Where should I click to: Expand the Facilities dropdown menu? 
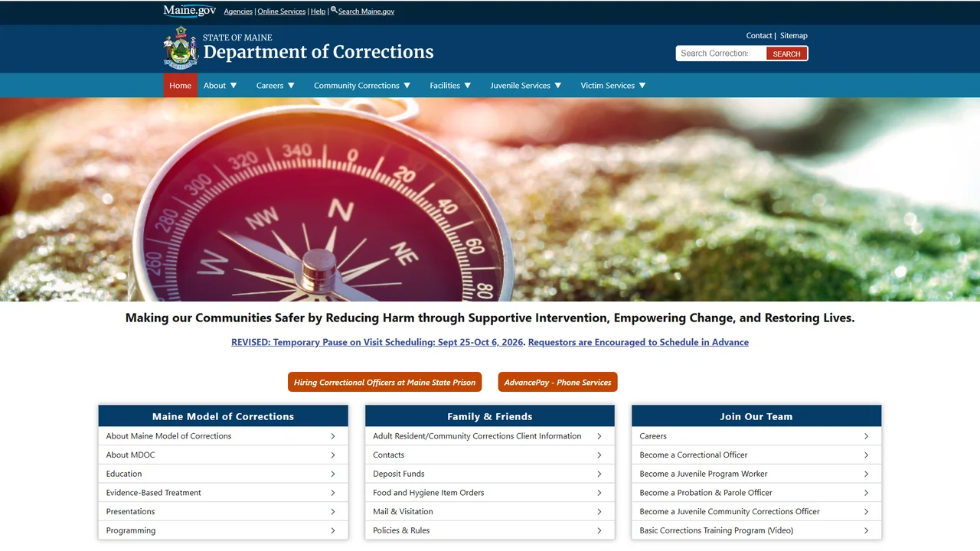point(450,86)
